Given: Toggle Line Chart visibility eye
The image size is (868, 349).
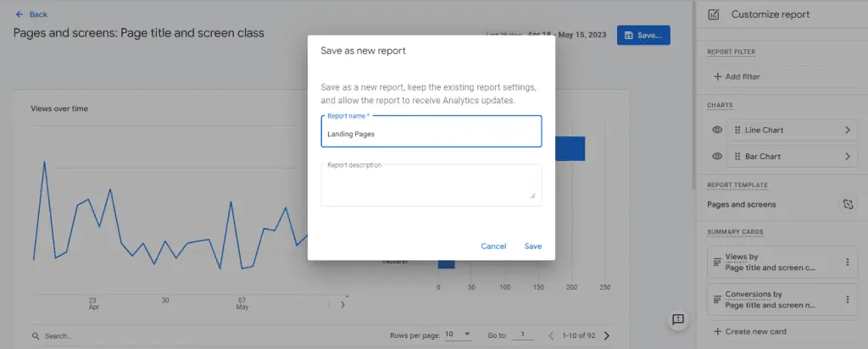Looking at the screenshot, I should 716,130.
